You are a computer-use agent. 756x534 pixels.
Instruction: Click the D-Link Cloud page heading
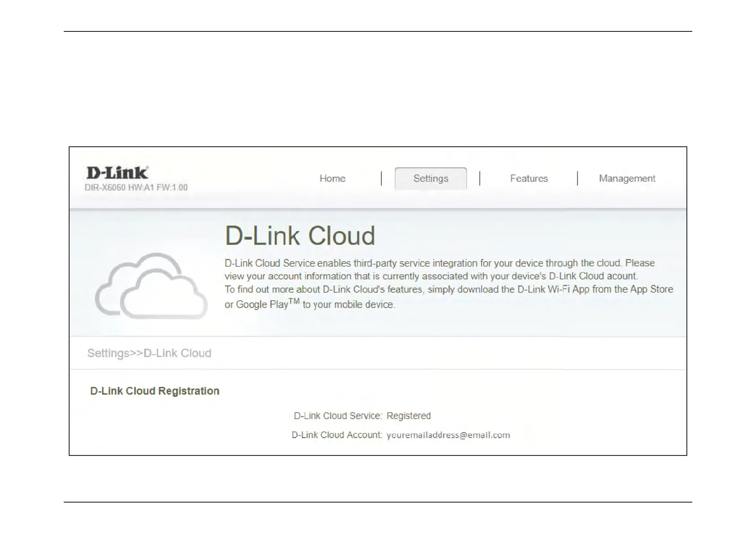(x=299, y=236)
